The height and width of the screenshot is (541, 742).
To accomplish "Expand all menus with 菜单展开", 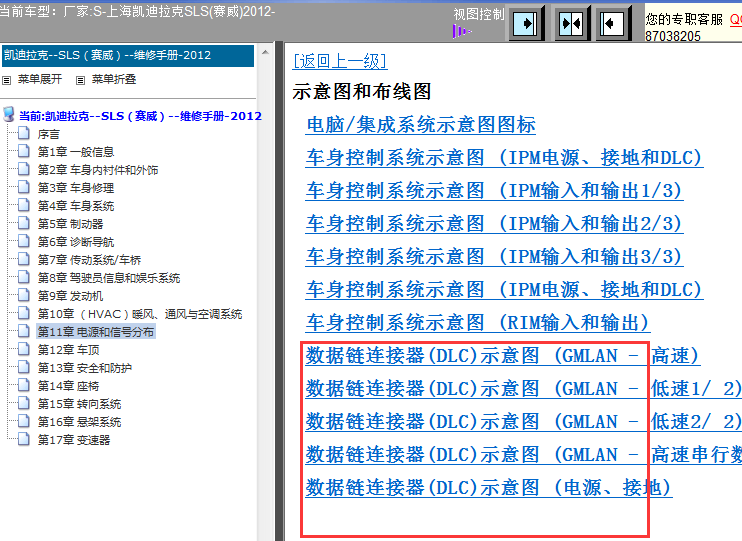I will pyautogui.click(x=40, y=80).
